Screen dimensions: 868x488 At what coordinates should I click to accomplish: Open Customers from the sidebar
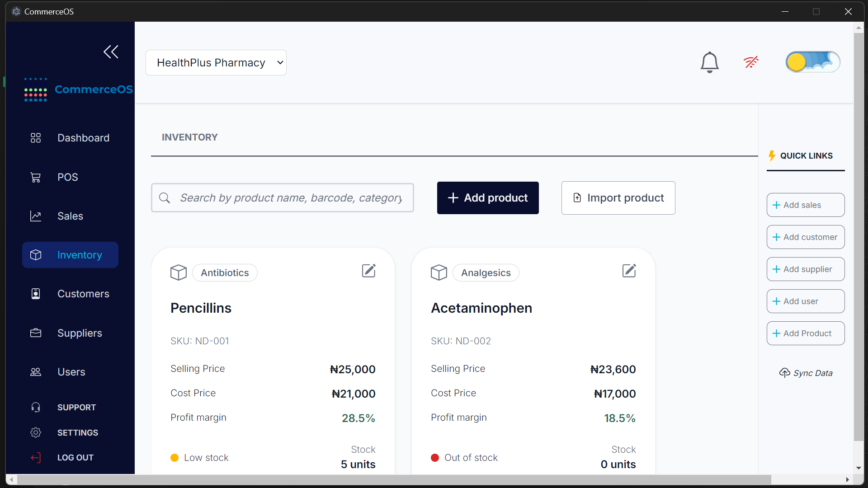tap(83, 294)
